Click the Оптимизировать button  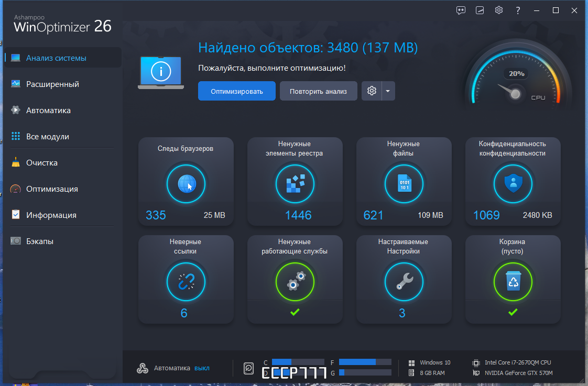click(237, 91)
